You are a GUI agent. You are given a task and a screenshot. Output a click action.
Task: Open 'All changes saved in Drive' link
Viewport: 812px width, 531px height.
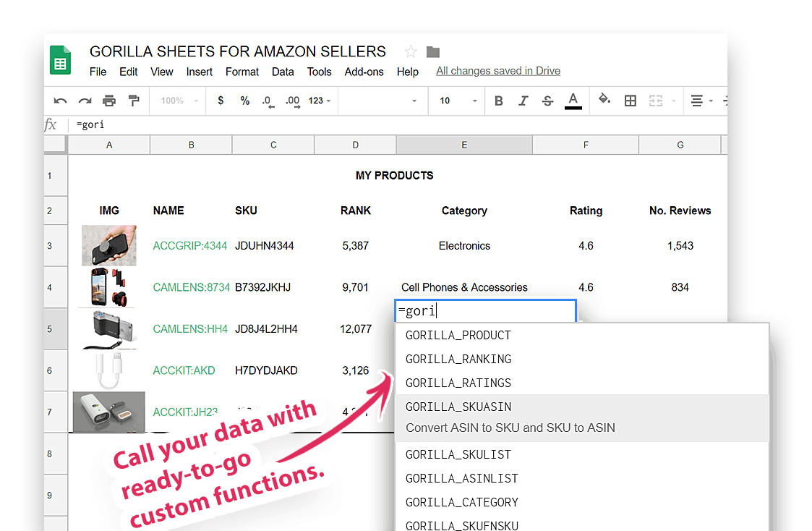click(x=497, y=71)
